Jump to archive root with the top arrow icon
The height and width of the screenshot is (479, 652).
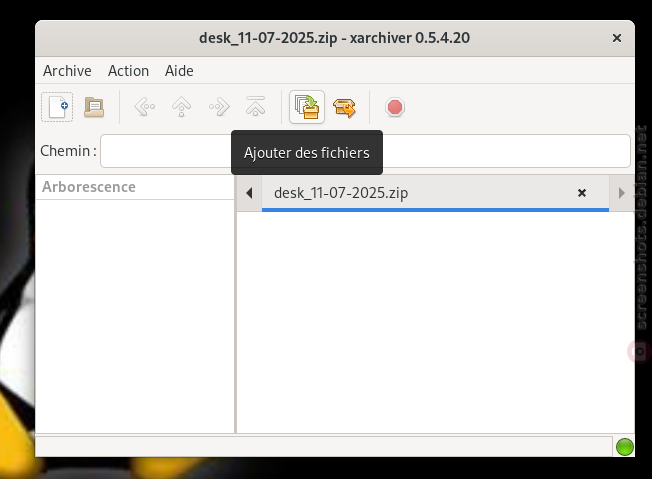[x=255, y=107]
